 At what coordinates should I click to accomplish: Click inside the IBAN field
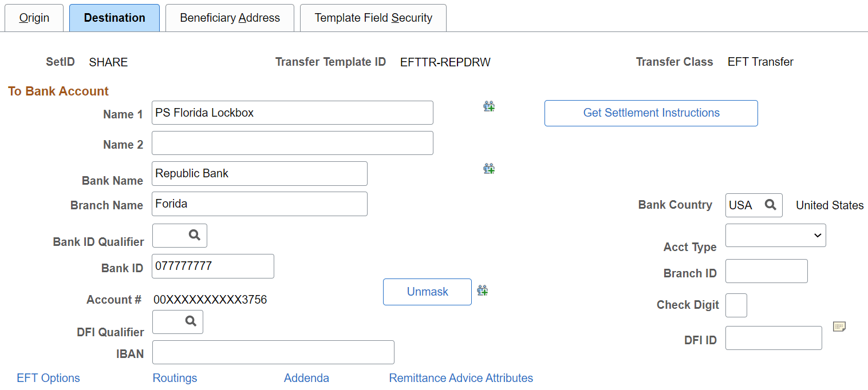point(273,352)
